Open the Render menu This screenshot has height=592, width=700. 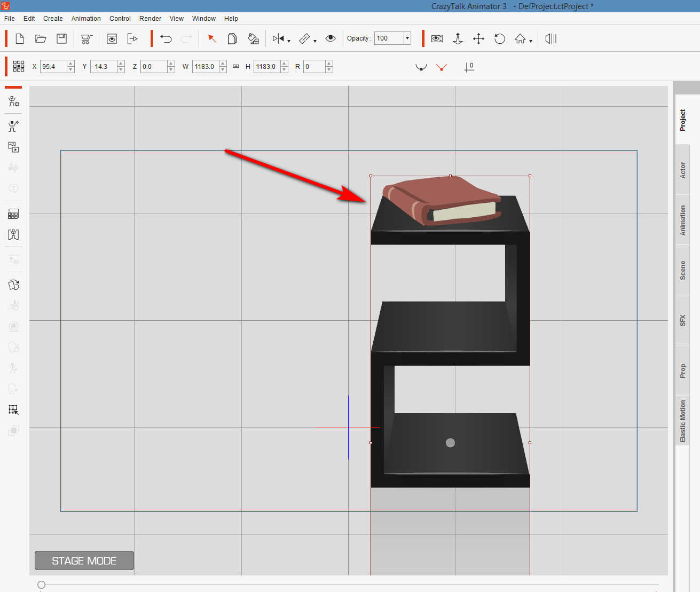click(150, 19)
